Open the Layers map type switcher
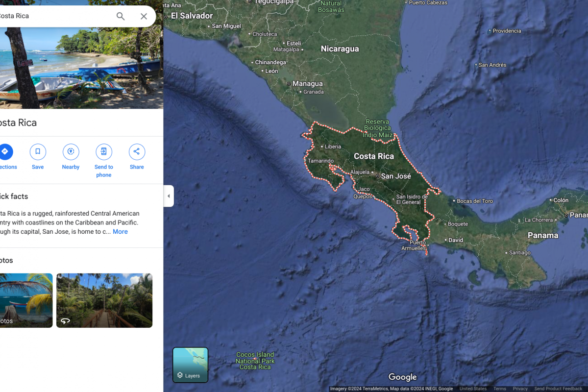Viewport: 588px width, 392px height. click(190, 365)
